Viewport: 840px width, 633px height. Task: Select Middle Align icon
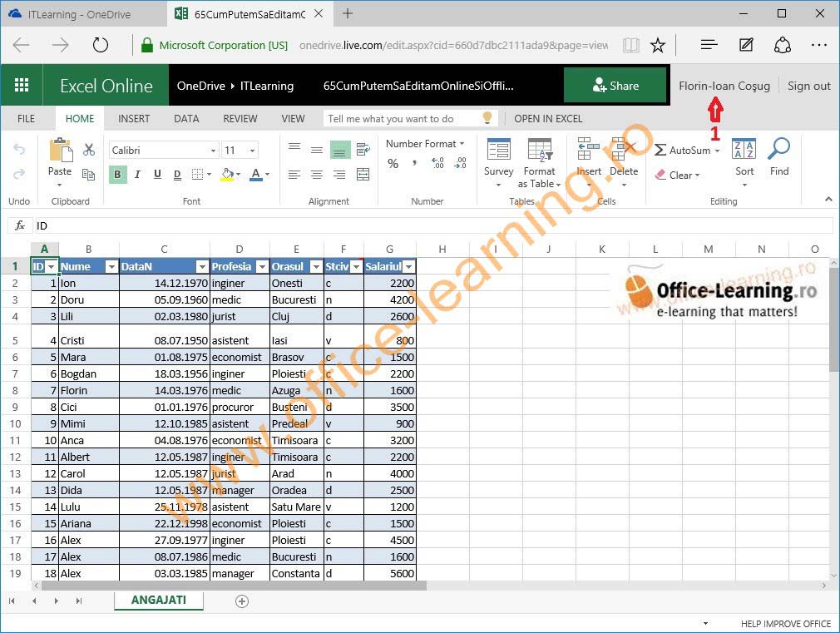click(317, 150)
